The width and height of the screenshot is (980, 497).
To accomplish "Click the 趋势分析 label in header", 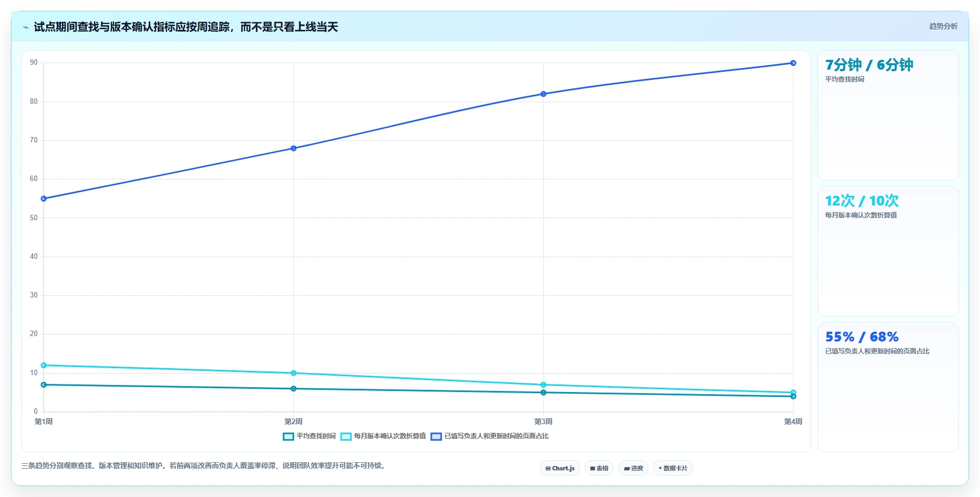I will 943,26.
